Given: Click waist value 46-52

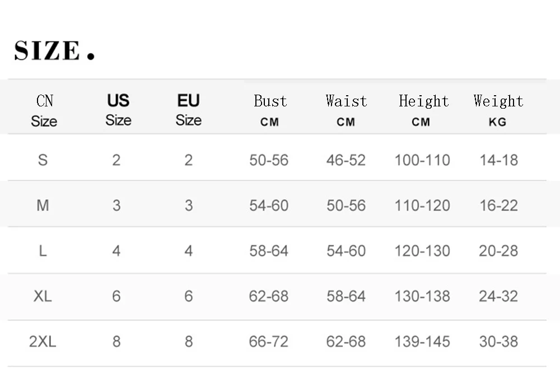Looking at the screenshot, I should (346, 160).
